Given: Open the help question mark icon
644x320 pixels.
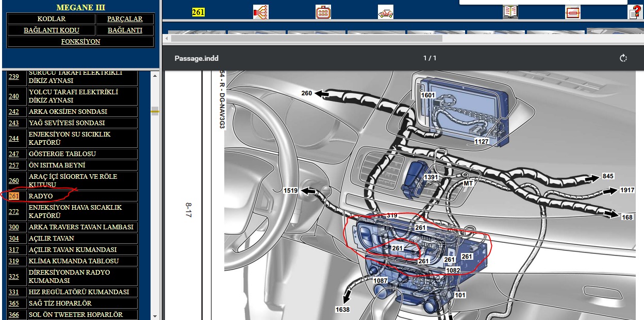Looking at the screenshot, I should click(635, 12).
